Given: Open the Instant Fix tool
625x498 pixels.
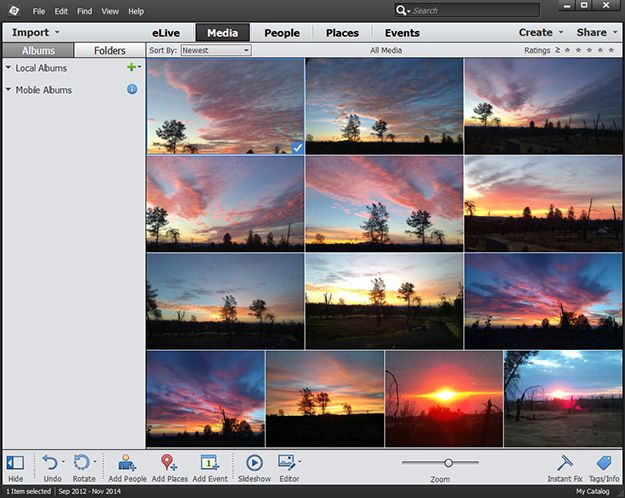Looking at the screenshot, I should 565,463.
